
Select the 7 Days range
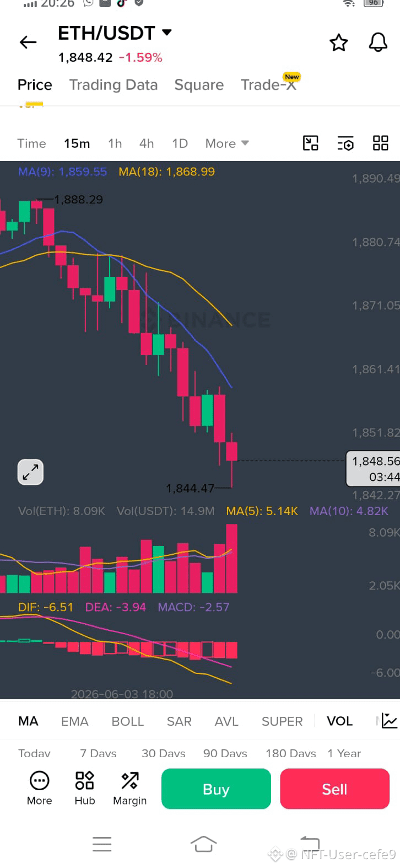[98, 753]
